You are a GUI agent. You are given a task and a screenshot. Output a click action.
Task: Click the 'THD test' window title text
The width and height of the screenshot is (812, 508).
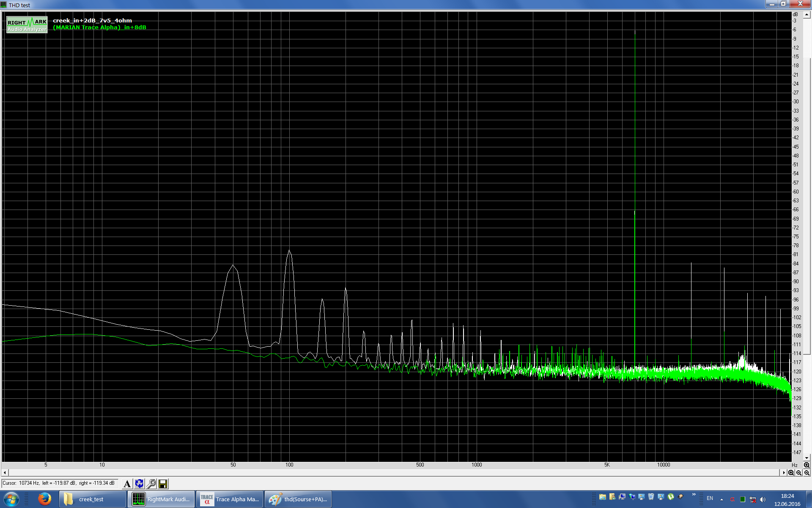(19, 5)
